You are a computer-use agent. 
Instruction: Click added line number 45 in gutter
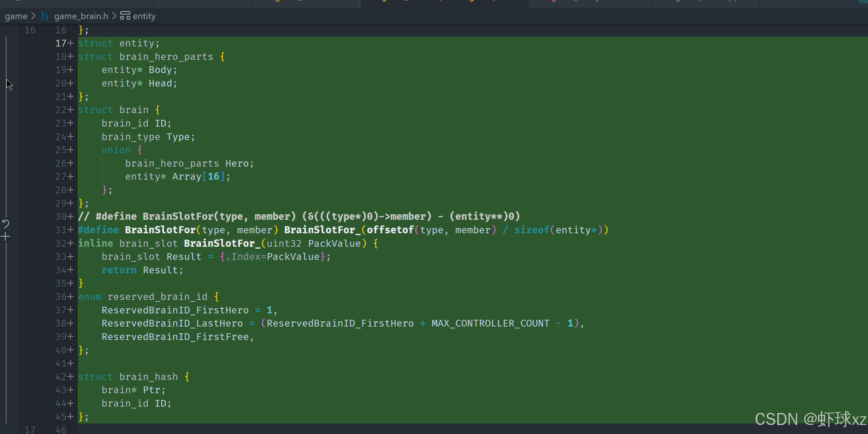pyautogui.click(x=61, y=417)
